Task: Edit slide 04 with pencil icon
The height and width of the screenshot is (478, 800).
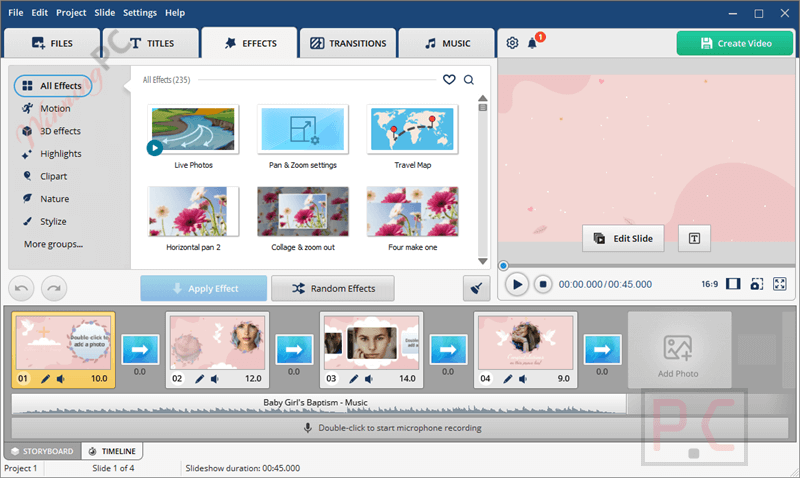Action: click(x=508, y=379)
